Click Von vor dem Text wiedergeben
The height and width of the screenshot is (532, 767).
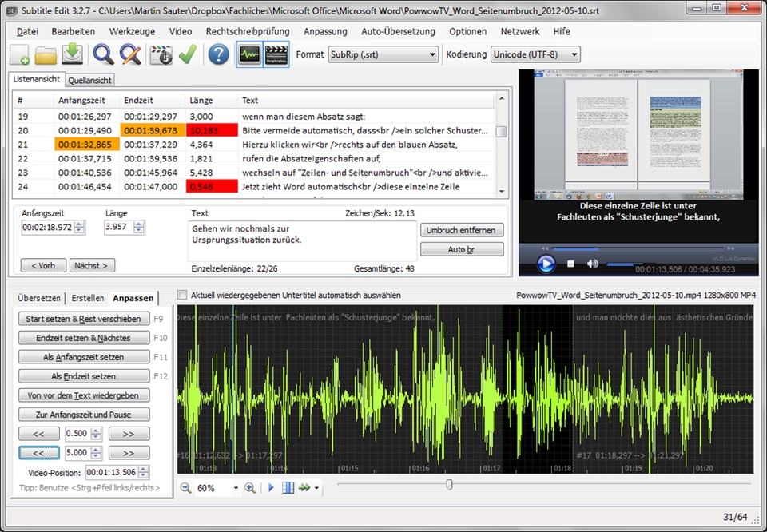(x=84, y=395)
